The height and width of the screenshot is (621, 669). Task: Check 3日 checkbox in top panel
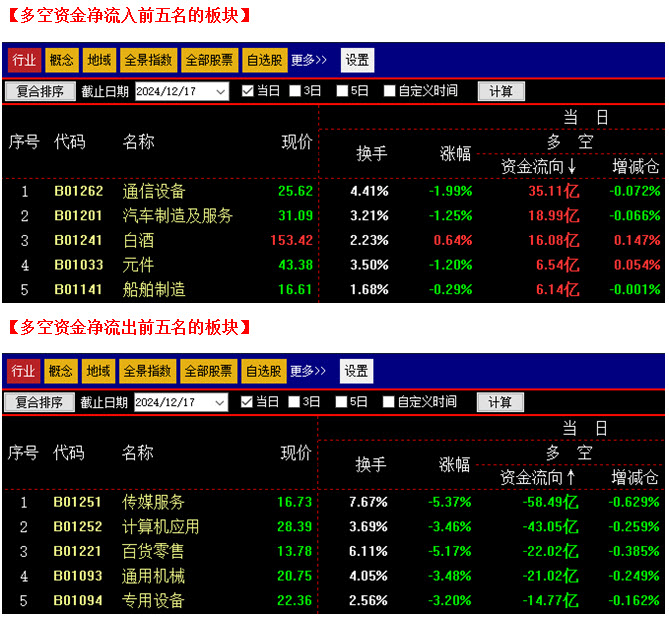pos(295,91)
